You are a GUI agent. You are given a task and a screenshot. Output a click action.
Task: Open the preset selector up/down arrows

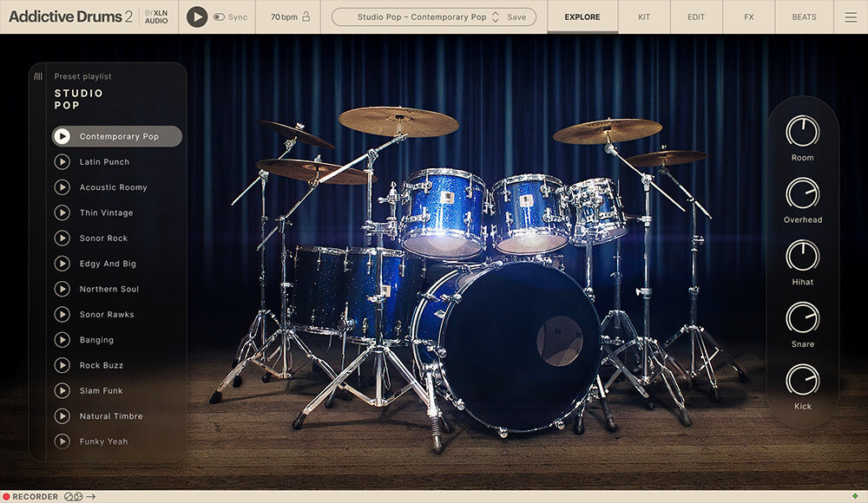(x=496, y=17)
